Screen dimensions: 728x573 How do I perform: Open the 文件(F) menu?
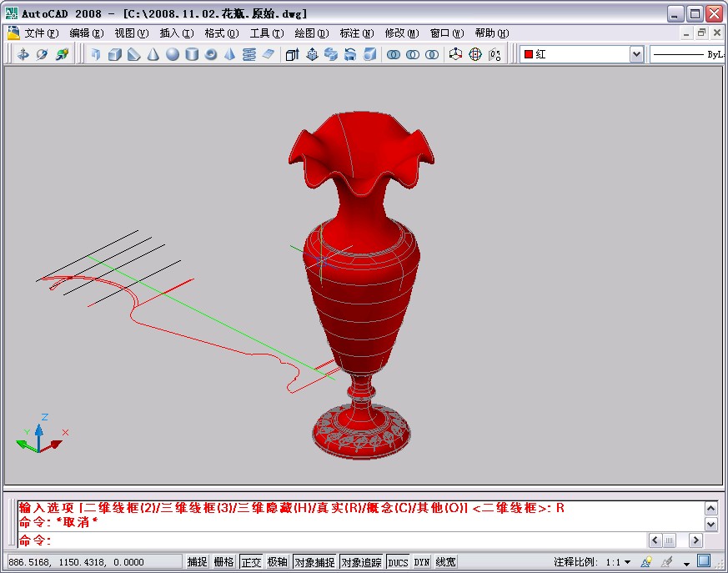click(x=42, y=33)
